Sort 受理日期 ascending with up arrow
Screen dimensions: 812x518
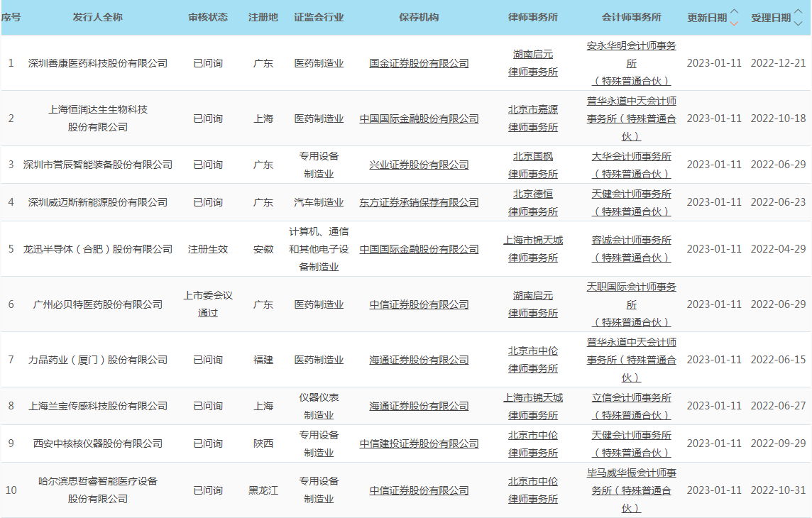point(799,12)
